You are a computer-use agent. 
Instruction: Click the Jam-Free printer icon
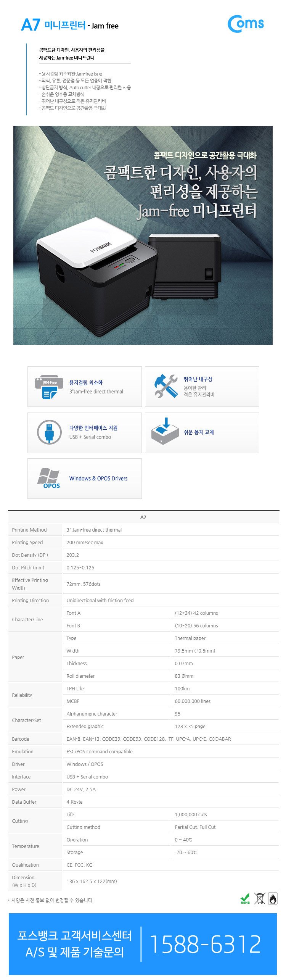[x=49, y=387]
